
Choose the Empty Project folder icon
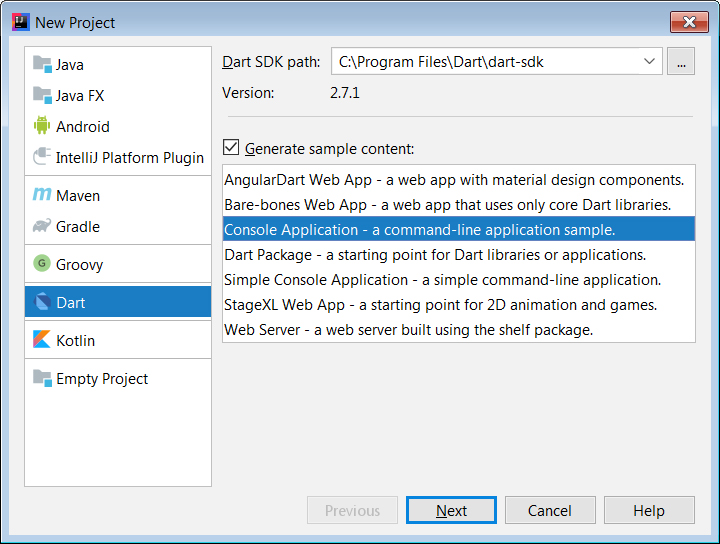coord(42,378)
